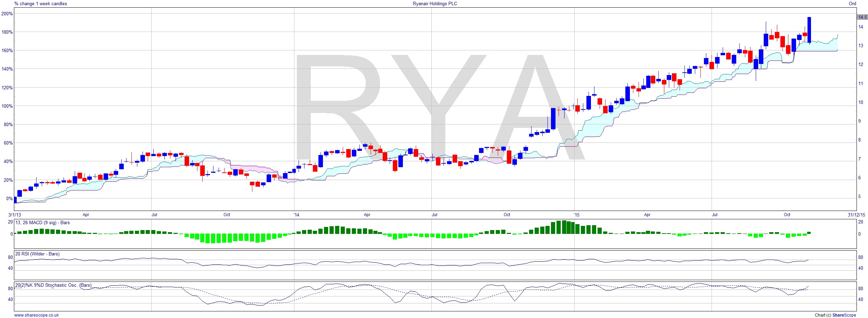Select the MACD (9 sig) indicator label

pos(42,223)
